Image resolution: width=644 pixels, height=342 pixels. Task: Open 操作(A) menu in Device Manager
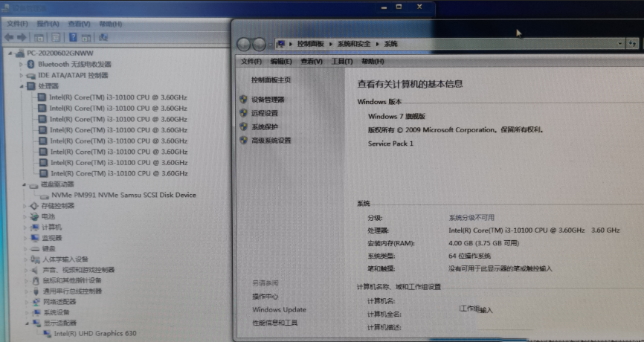(x=48, y=24)
